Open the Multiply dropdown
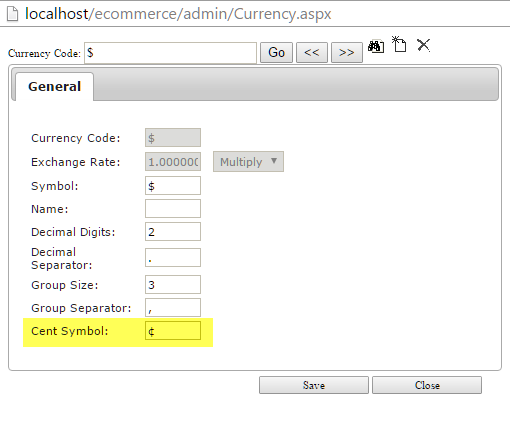Screen dimensions: 510x427 coord(248,162)
